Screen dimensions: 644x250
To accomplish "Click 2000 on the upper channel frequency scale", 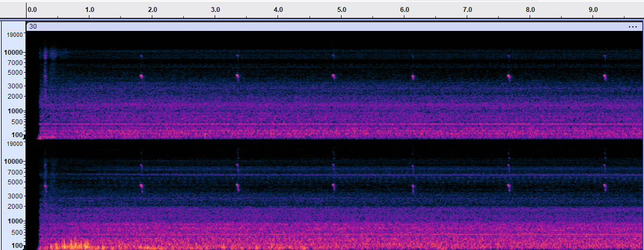I will [16, 96].
